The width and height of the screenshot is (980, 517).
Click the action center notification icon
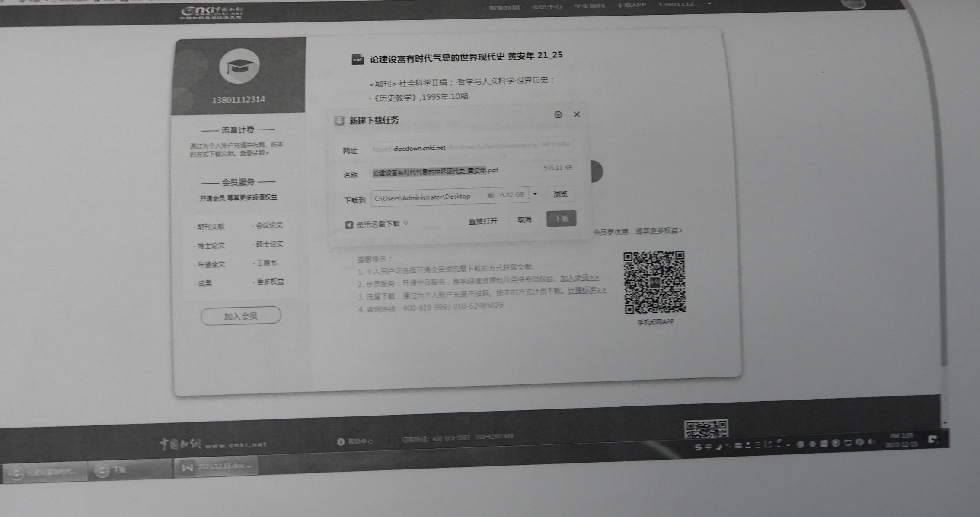pos(933,440)
